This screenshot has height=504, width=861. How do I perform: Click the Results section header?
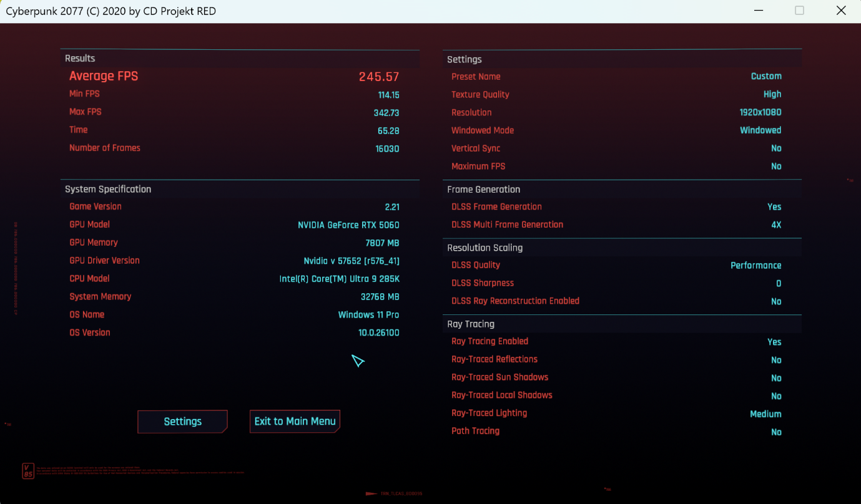tap(80, 59)
